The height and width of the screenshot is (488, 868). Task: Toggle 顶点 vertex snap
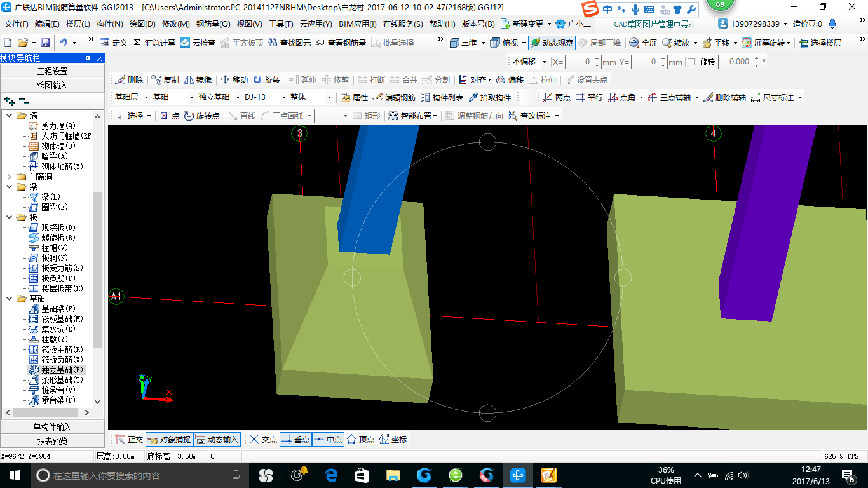click(x=360, y=439)
